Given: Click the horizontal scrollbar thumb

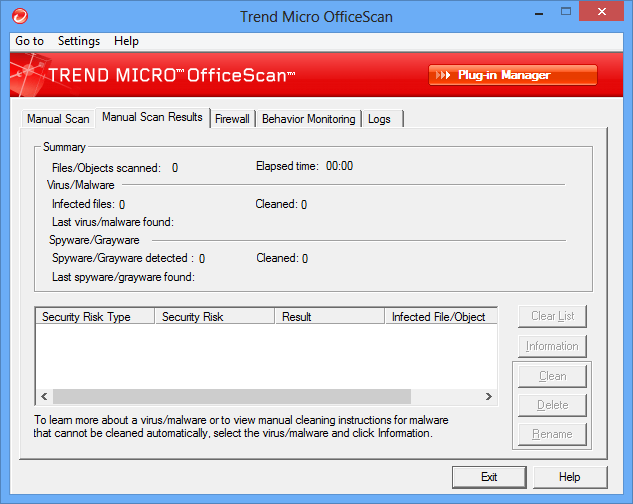Looking at the screenshot, I should point(231,397).
